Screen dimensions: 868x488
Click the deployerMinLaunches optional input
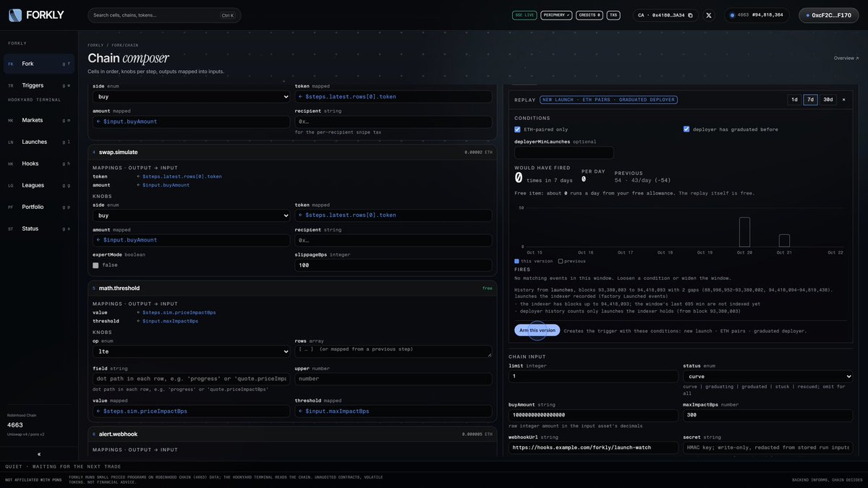[x=564, y=153]
